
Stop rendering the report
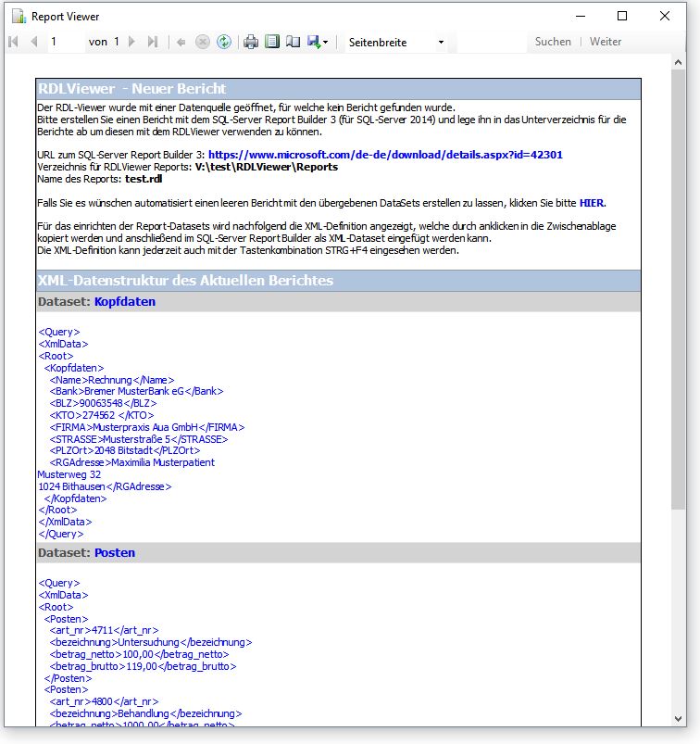pos(203,42)
